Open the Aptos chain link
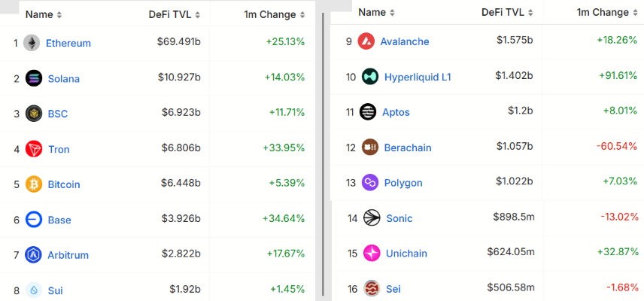The height and width of the screenshot is (301, 644). click(396, 112)
